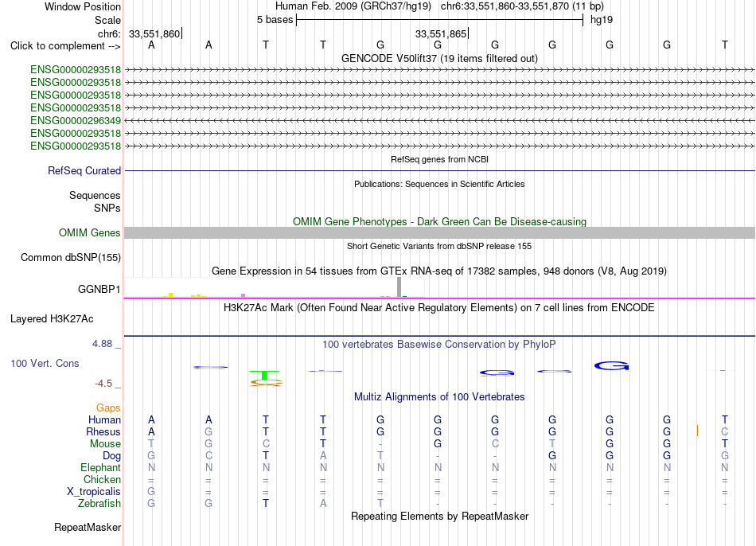This screenshot has height=546, width=756.
Task: Click the 100 Vert. Cons label
Action: coord(45,364)
